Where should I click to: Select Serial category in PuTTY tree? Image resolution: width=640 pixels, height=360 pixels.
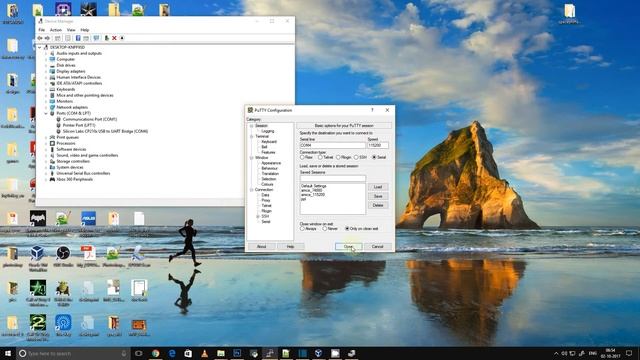click(266, 222)
